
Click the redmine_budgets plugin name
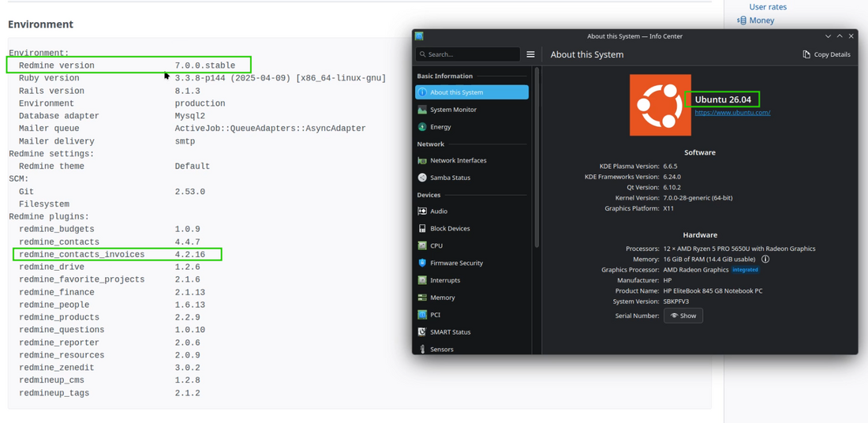(57, 229)
